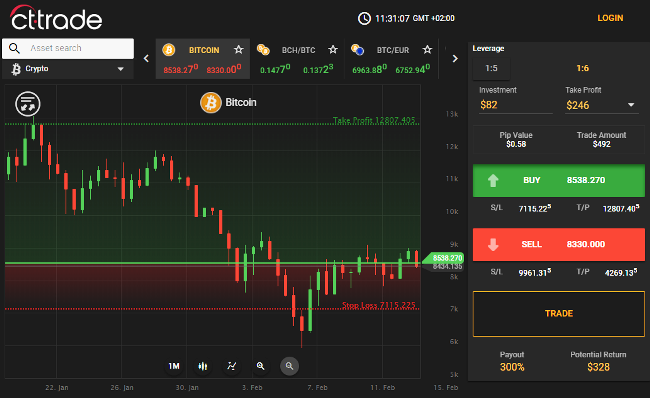Click the BTC/EUR price 6963.88

[370, 69]
